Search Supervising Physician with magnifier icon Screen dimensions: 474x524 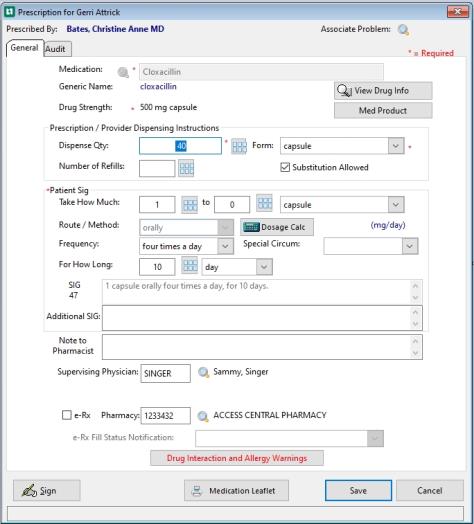point(203,372)
